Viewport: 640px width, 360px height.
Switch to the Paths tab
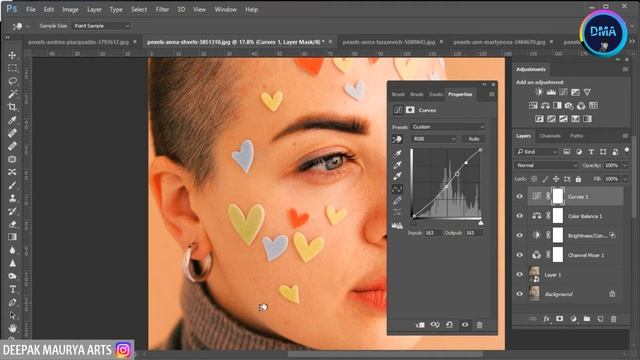pyautogui.click(x=576, y=136)
